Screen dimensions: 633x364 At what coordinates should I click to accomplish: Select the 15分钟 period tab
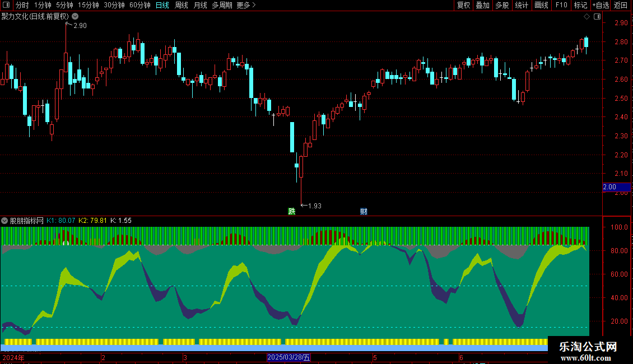click(x=89, y=5)
